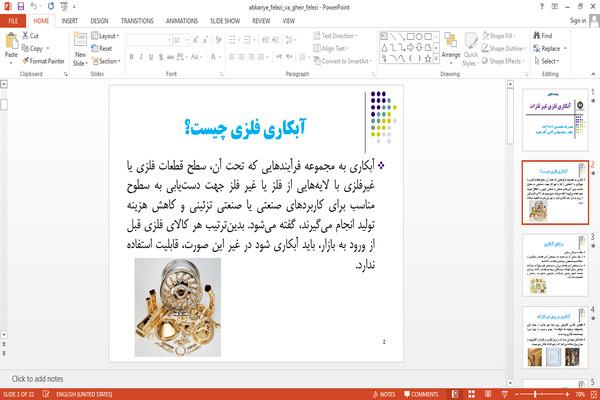Click the Sign in link
This screenshot has height=400, width=600.
pyautogui.click(x=578, y=21)
